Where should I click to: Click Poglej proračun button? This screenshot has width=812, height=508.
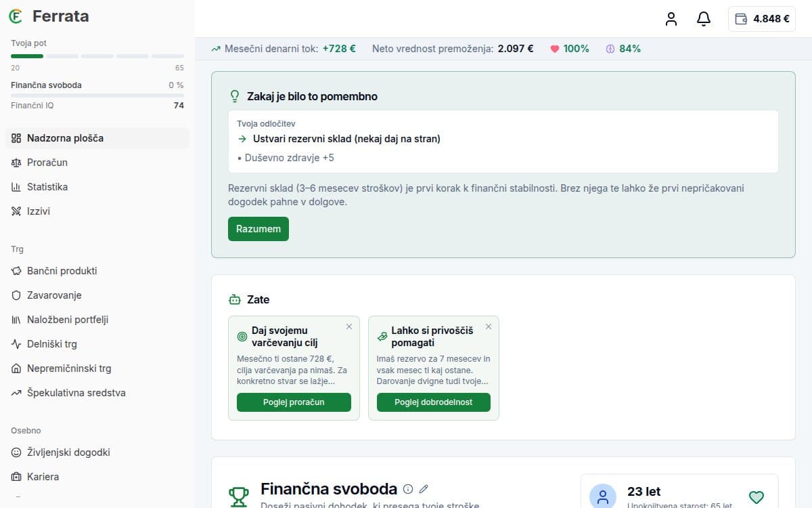click(x=294, y=402)
